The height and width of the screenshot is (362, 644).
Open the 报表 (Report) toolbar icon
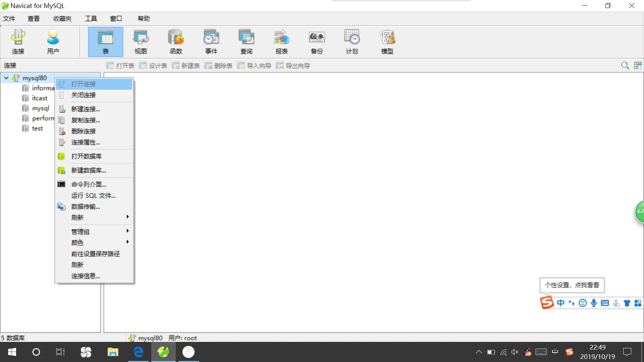click(x=282, y=42)
